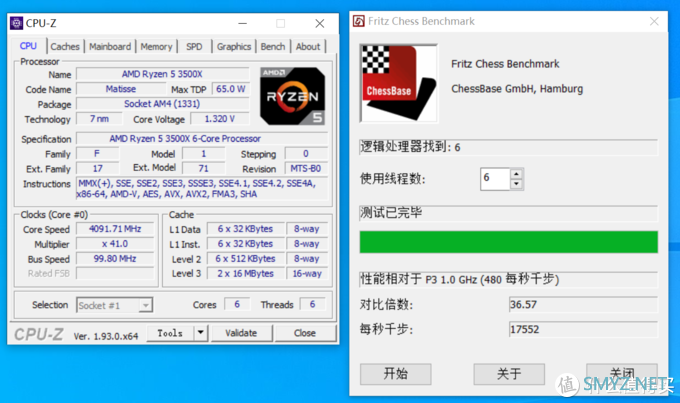Click the Threads count value

point(312,304)
